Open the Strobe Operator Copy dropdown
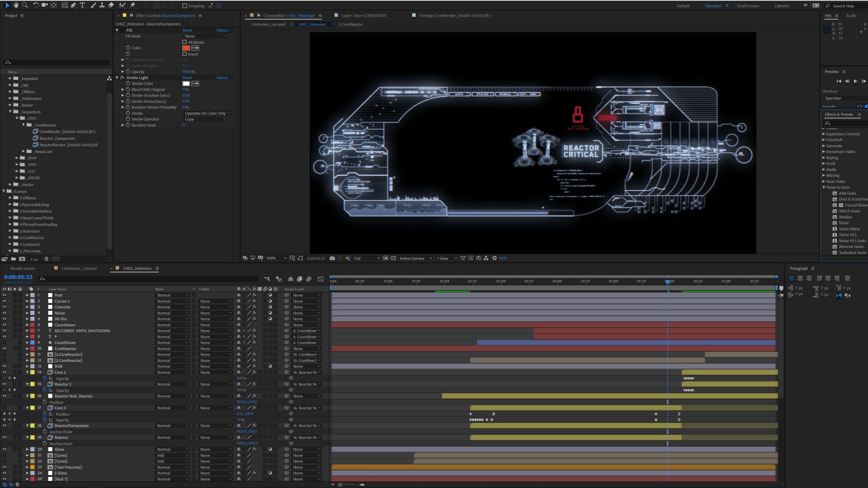Viewport: 868px width, 488px height. [205, 119]
